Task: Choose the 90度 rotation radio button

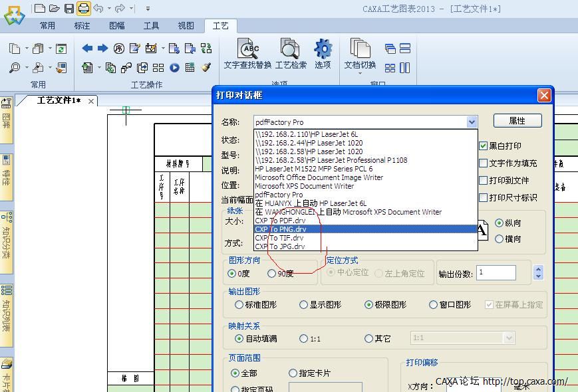Action: pos(272,273)
